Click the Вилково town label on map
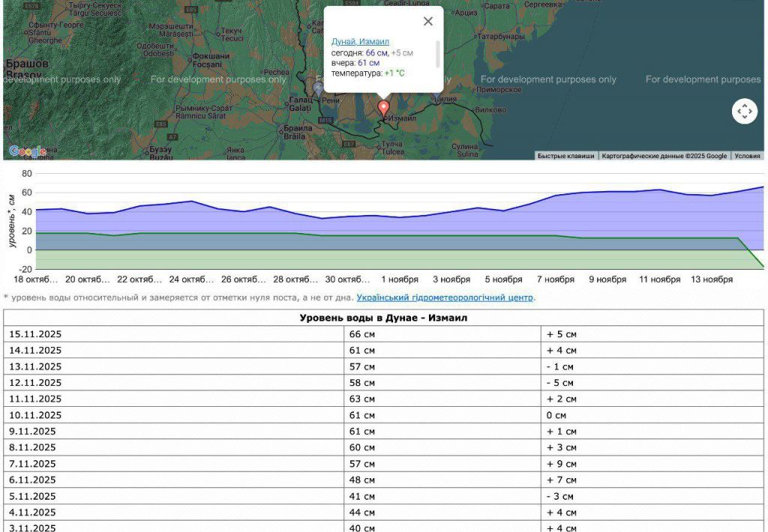768x532 pixels. click(491, 109)
